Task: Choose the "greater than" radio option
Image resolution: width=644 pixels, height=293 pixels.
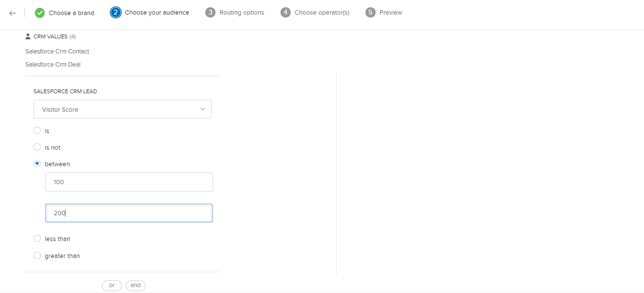Action: (37, 256)
